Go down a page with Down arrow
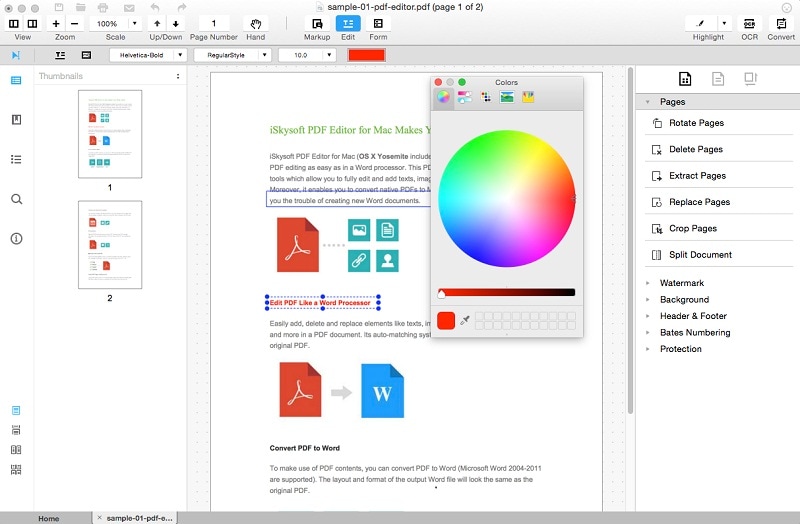The image size is (800, 524). click(x=176, y=23)
